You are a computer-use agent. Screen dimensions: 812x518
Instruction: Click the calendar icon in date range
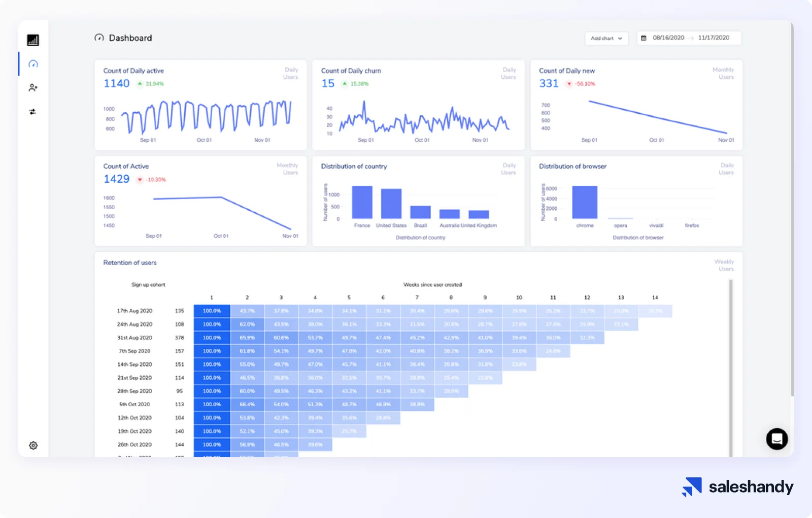coord(644,38)
